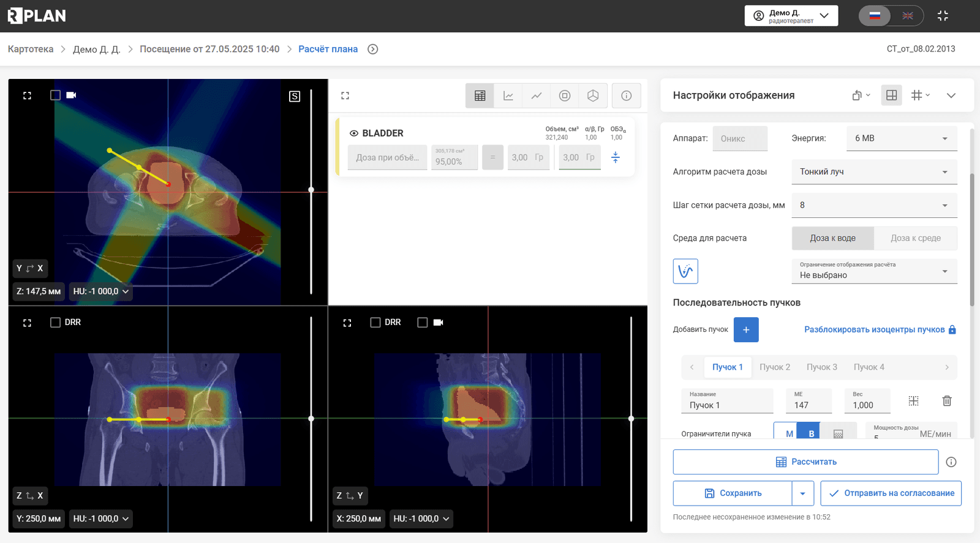Screen dimensions: 980x543
Task: Click the Рассчитать button
Action: [805, 462]
